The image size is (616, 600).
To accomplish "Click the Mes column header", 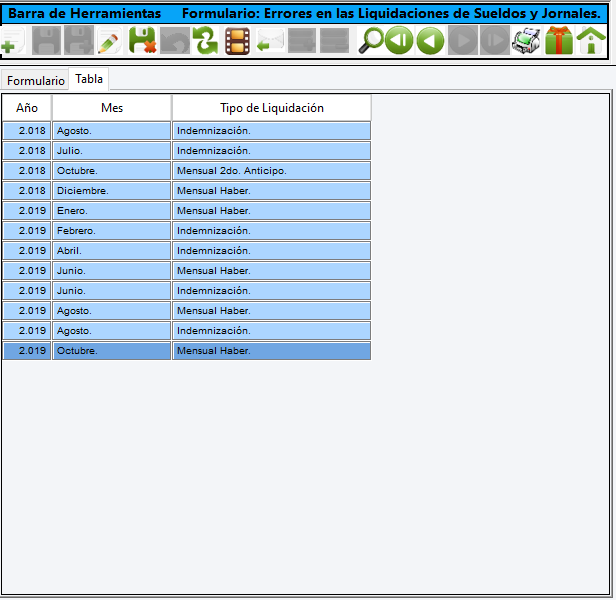I will [x=112, y=108].
